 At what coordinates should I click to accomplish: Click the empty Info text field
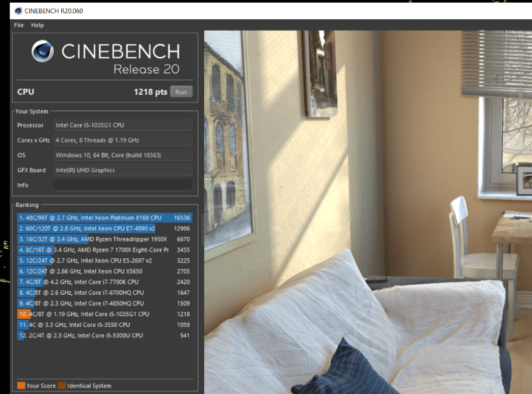click(x=122, y=185)
